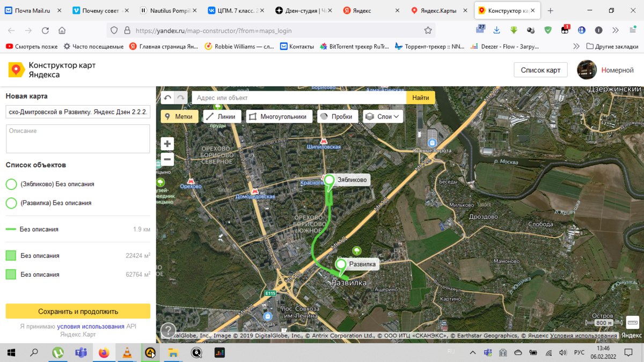This screenshot has width=644, height=362.
Task: Click the ruler measurement tool icon
Action: pyautogui.click(x=633, y=322)
